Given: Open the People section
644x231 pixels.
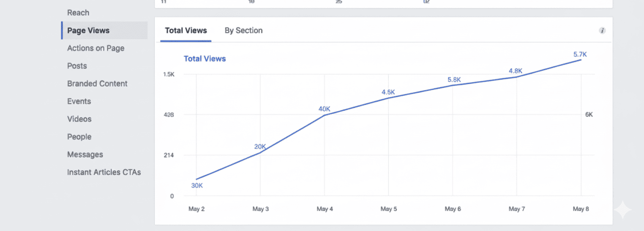Looking at the screenshot, I should tap(79, 137).
